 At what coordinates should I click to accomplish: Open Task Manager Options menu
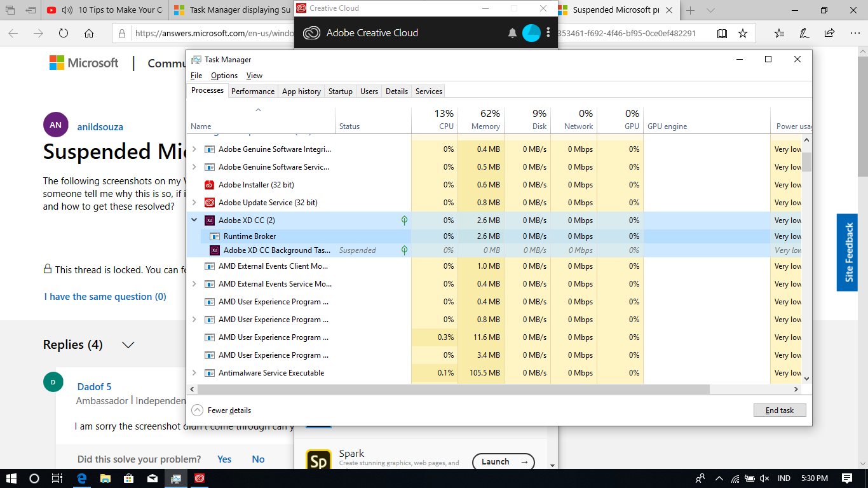tap(224, 76)
